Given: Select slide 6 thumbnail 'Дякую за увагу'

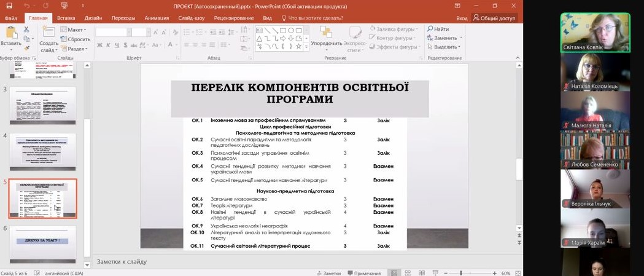Looking at the screenshot, I should 42,244.
